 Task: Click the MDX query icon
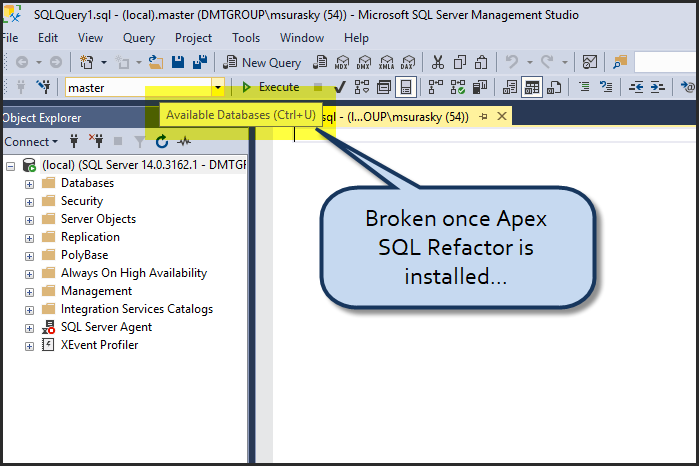(x=342, y=62)
